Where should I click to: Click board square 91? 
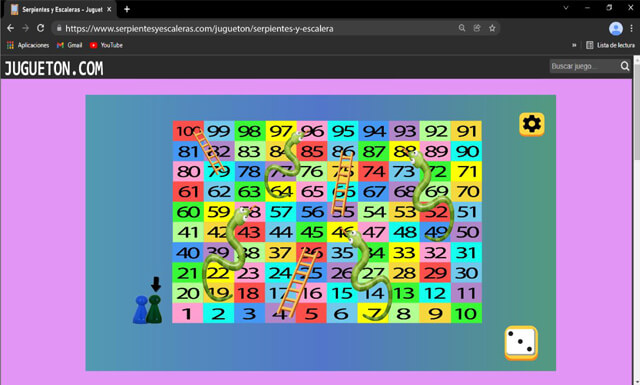point(466,131)
